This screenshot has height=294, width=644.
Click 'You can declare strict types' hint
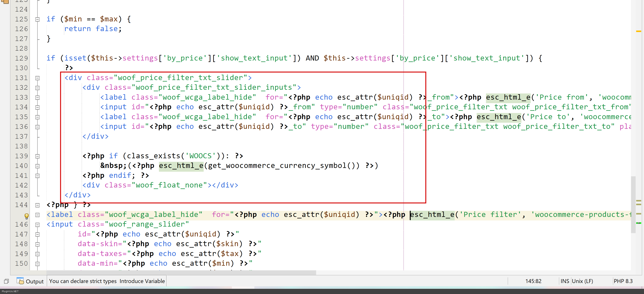pos(83,281)
